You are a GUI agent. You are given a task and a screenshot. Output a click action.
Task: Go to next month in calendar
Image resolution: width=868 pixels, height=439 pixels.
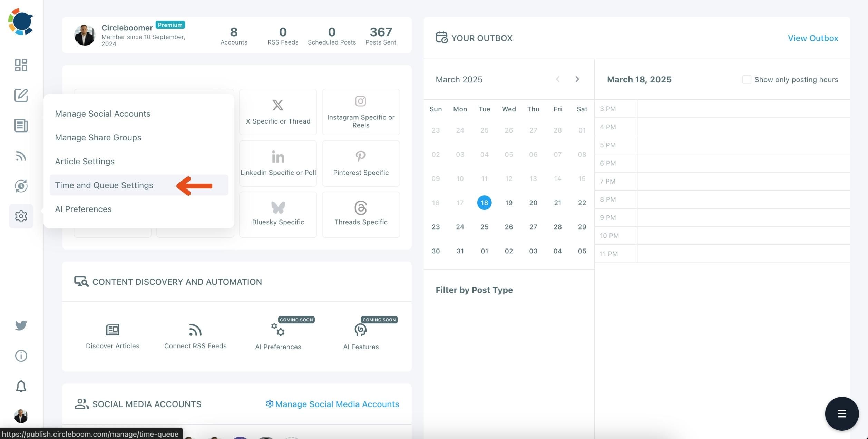click(x=577, y=79)
